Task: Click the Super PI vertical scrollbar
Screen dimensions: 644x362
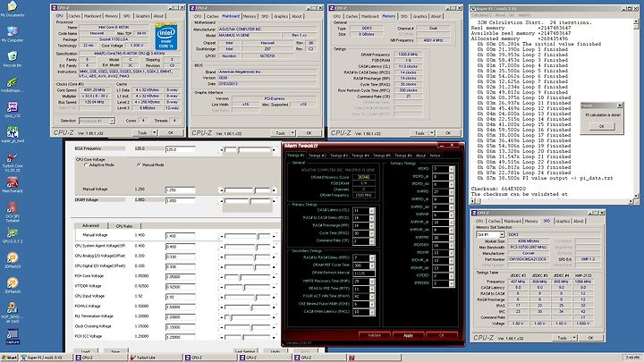Action: (x=636, y=107)
